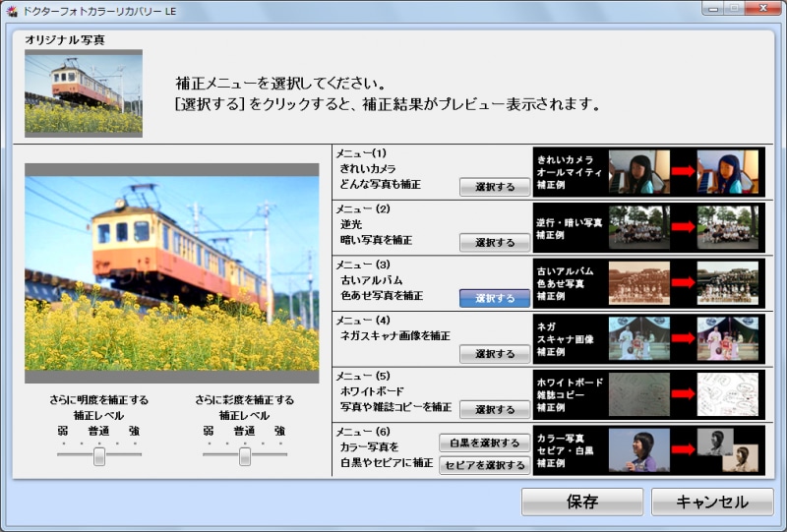Click text さらに明度を補正する

99,400
